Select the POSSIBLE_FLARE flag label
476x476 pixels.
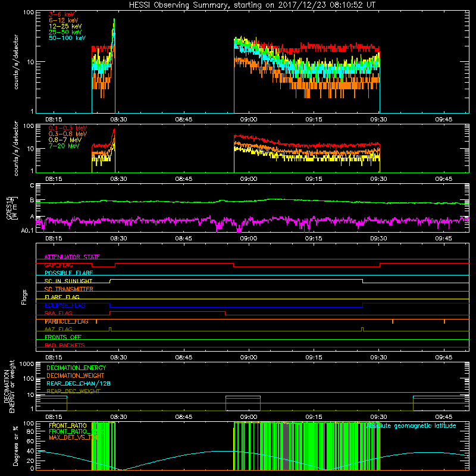[x=68, y=273]
